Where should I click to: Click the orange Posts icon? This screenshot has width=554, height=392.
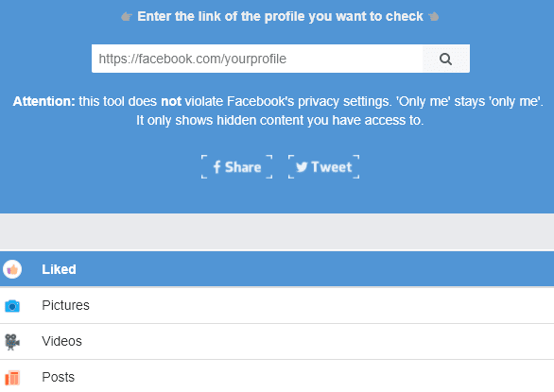pyautogui.click(x=12, y=378)
